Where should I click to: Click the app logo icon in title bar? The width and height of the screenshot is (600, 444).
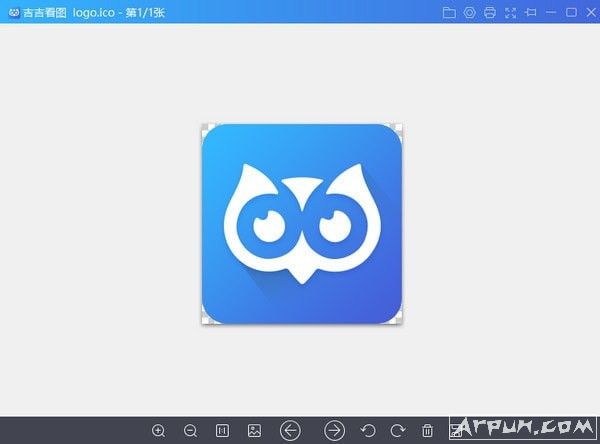point(14,13)
